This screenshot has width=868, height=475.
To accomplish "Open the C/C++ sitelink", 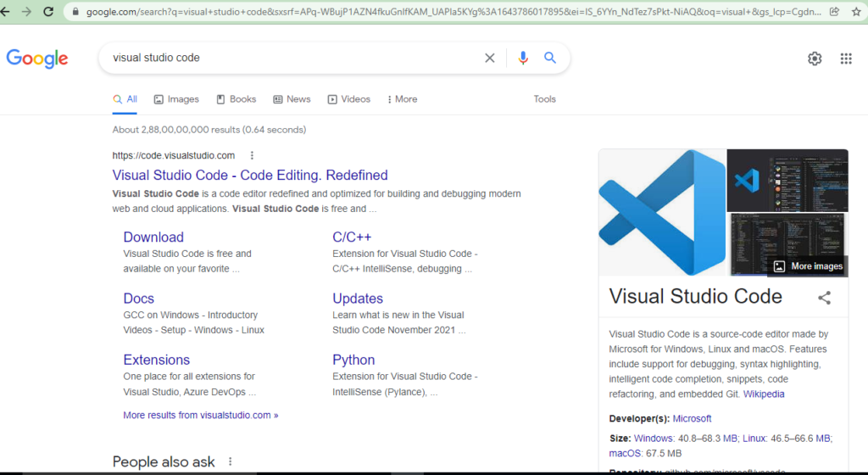I will click(352, 237).
